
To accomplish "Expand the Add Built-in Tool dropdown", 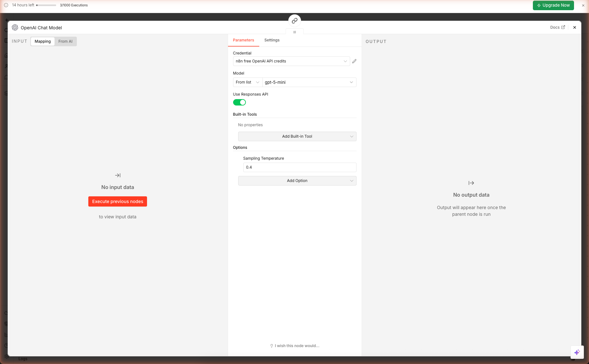I will coord(297,136).
